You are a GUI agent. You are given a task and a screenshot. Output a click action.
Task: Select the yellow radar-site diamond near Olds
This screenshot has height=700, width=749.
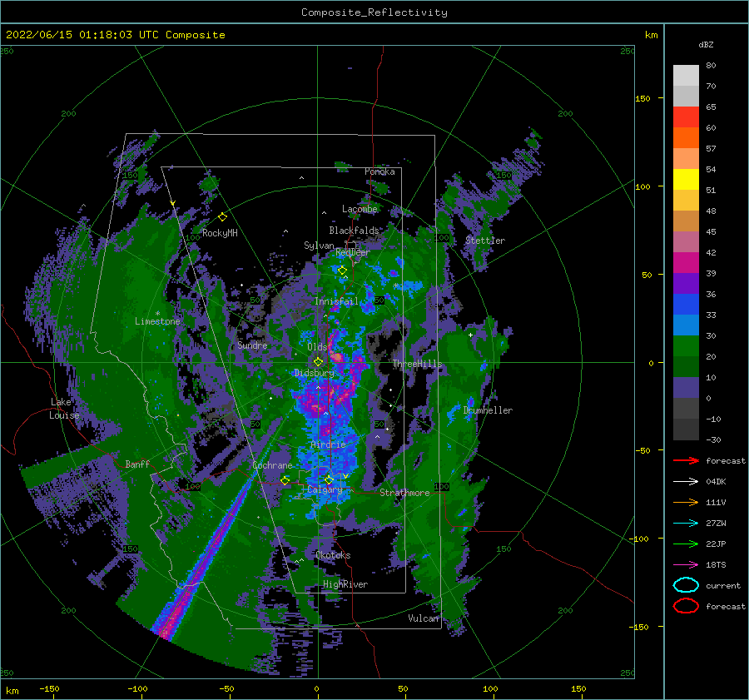(x=318, y=362)
